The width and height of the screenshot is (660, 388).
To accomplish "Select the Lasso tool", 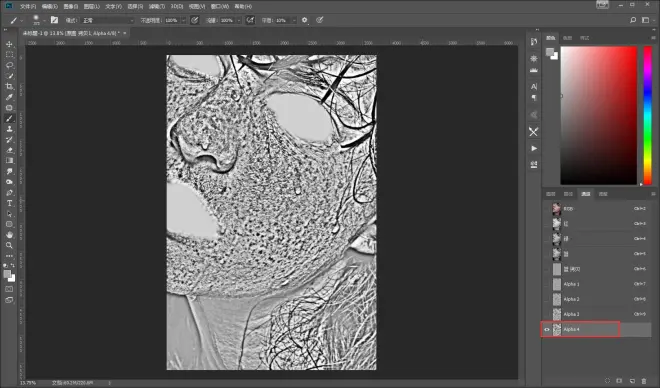I will [9, 65].
